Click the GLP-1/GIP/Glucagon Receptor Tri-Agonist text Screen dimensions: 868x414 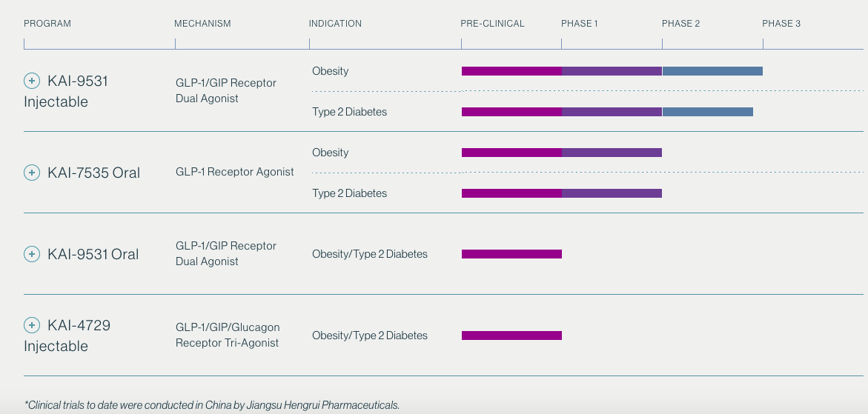click(x=228, y=335)
